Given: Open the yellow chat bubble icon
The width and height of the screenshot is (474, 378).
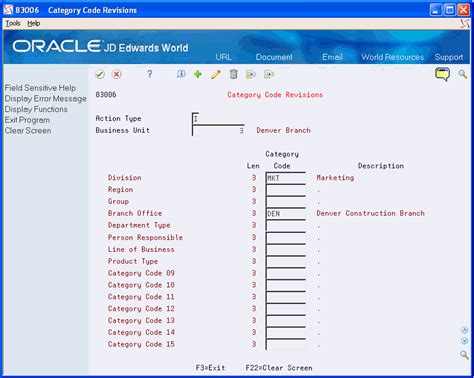Looking at the screenshot, I should 442,74.
